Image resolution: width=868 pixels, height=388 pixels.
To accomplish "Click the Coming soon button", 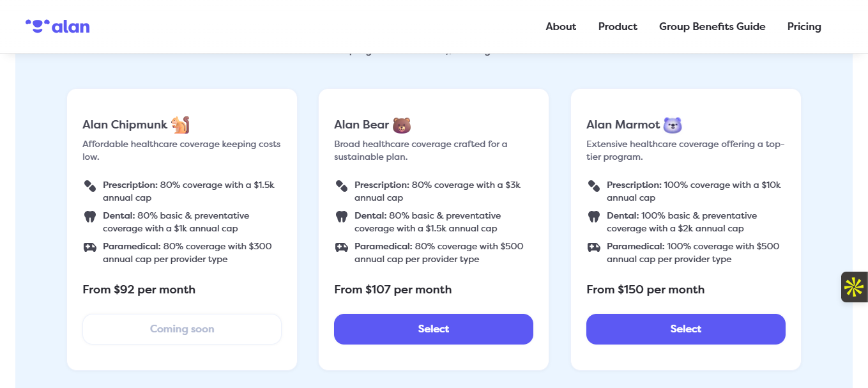I will tap(182, 329).
